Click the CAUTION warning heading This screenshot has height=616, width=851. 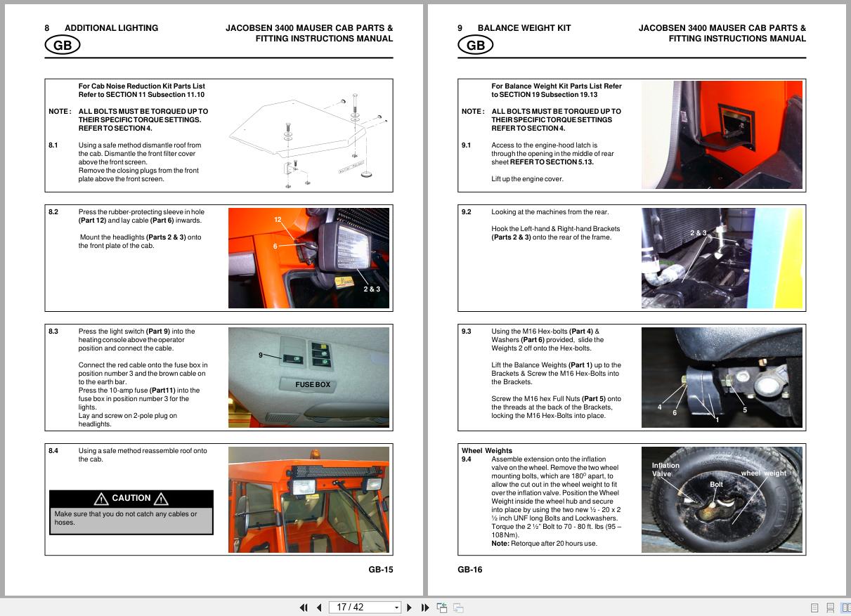click(131, 499)
